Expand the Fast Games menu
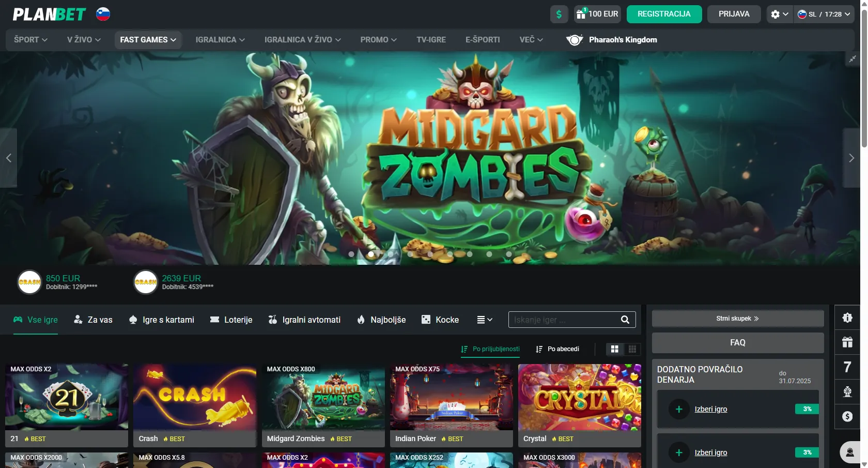Viewport: 868px width, 468px height. click(148, 40)
